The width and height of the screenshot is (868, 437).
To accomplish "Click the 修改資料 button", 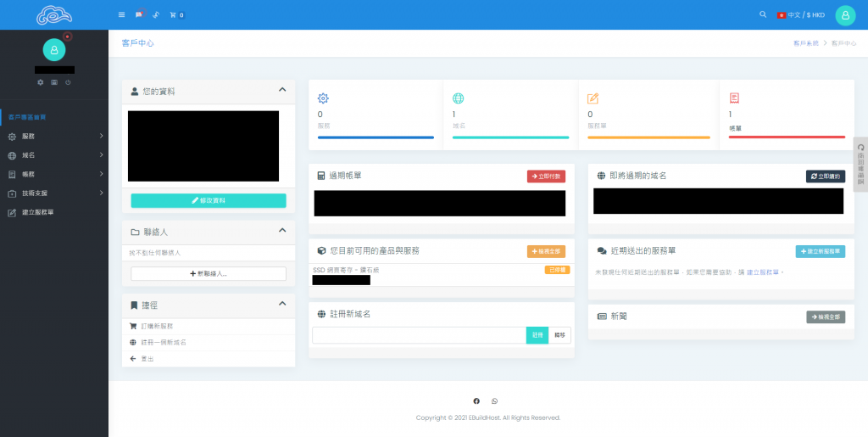I will 209,200.
